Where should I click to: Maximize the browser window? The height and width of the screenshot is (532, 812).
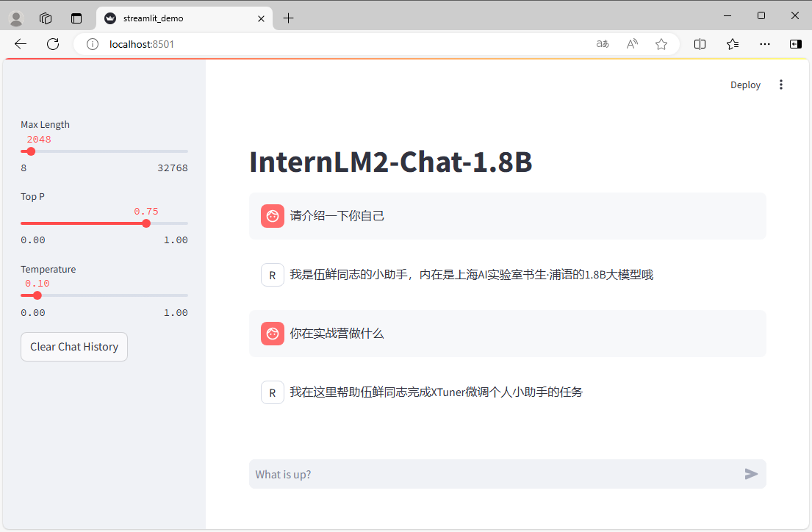761,15
